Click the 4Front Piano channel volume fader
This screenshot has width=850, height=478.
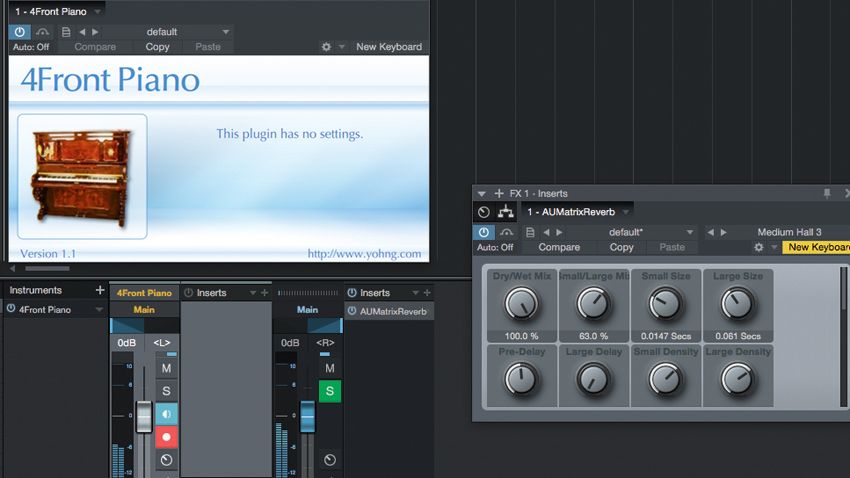tap(144, 417)
